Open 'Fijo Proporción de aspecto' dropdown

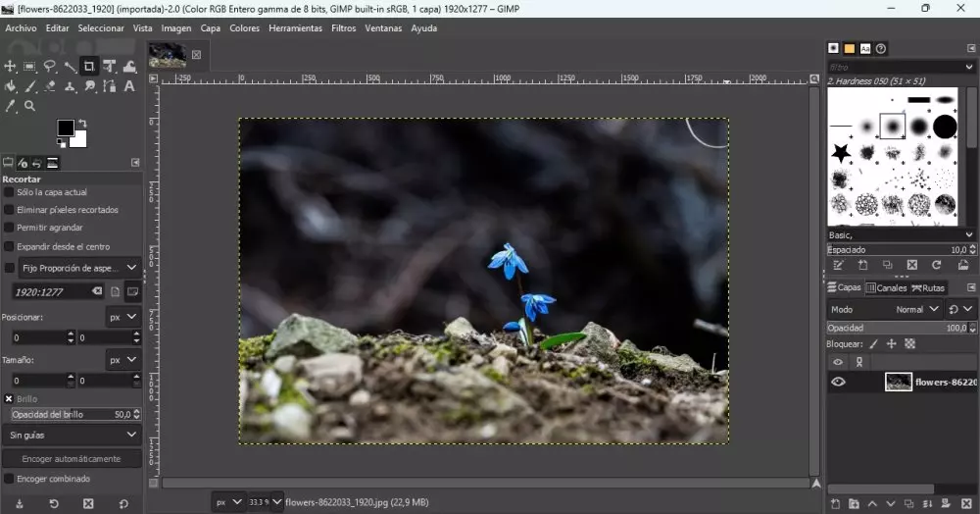(x=79, y=268)
